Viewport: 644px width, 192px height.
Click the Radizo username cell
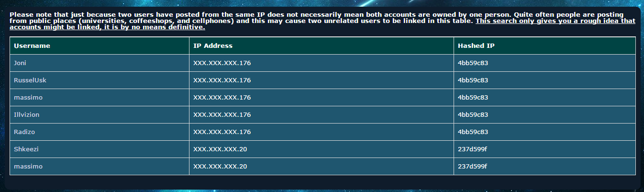click(24, 132)
